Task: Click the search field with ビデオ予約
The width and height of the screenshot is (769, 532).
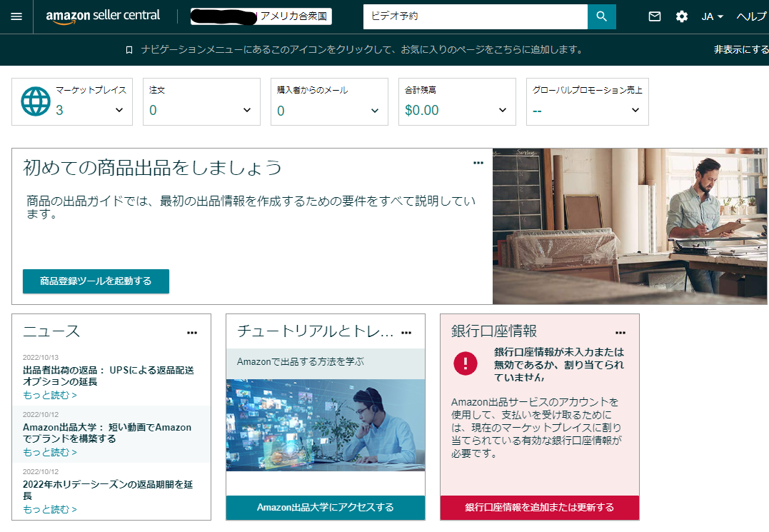Action: click(476, 16)
